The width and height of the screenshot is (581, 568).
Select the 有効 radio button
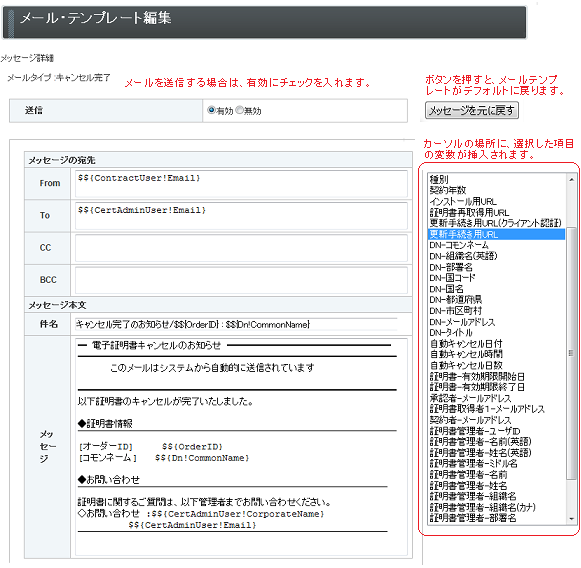pos(211,110)
